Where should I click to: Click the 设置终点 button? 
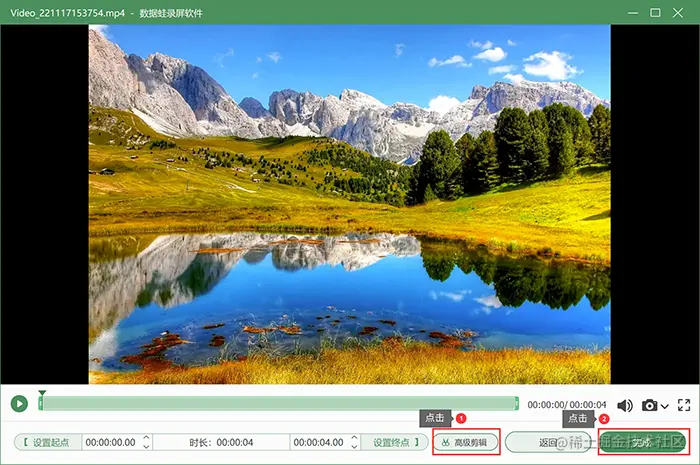(395, 442)
